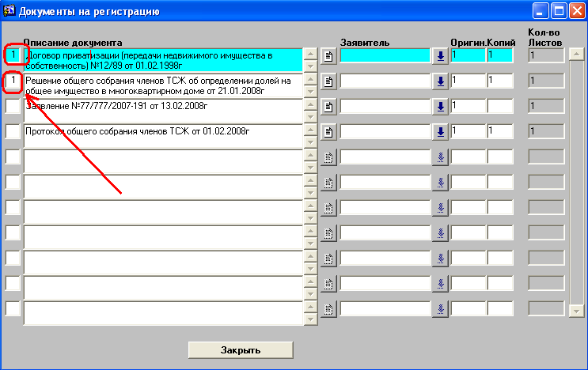Click Кол-во Листов field in Решение общего собрания row
Image resolution: width=588 pixels, height=370 pixels.
coord(546,81)
